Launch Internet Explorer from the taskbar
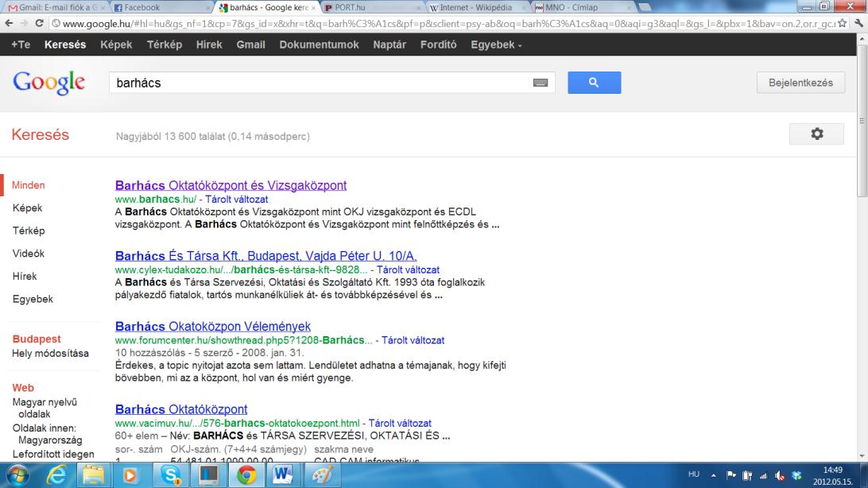 [x=56, y=475]
